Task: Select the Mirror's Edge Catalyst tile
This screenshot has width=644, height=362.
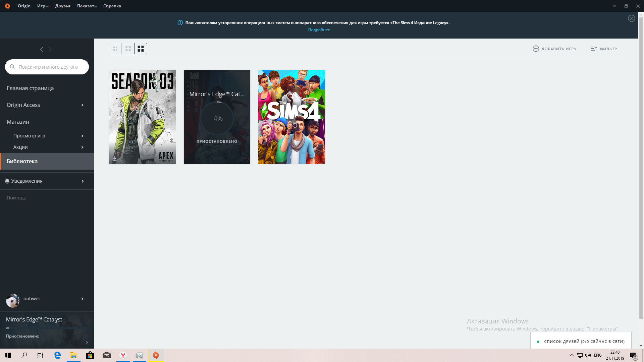Action: coord(217,117)
